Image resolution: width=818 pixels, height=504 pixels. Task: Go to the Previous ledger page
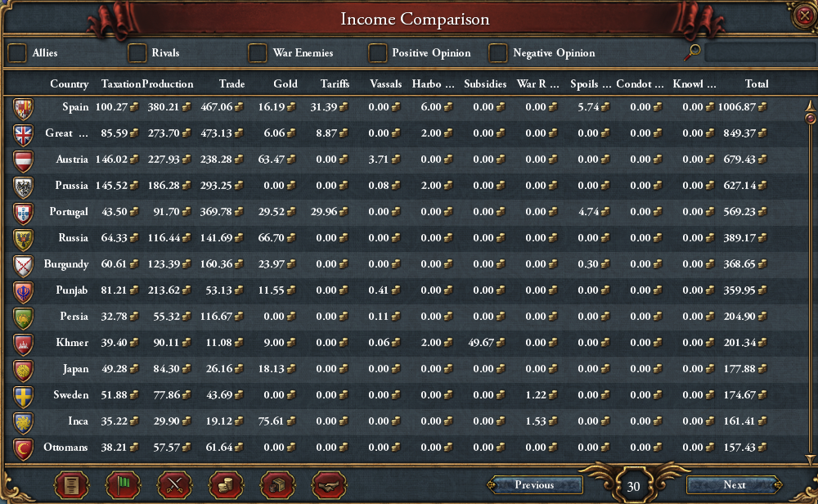pyautogui.click(x=534, y=484)
